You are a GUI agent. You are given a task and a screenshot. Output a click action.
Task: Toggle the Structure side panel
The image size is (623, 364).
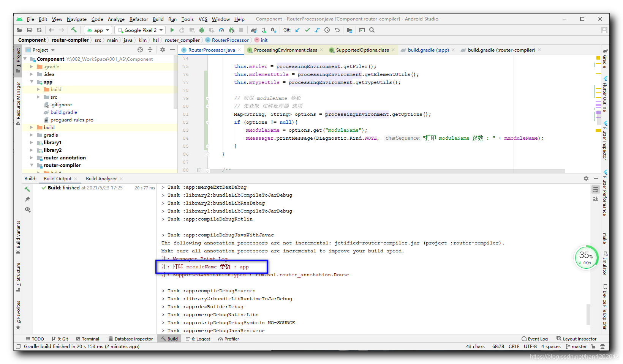[x=18, y=277]
